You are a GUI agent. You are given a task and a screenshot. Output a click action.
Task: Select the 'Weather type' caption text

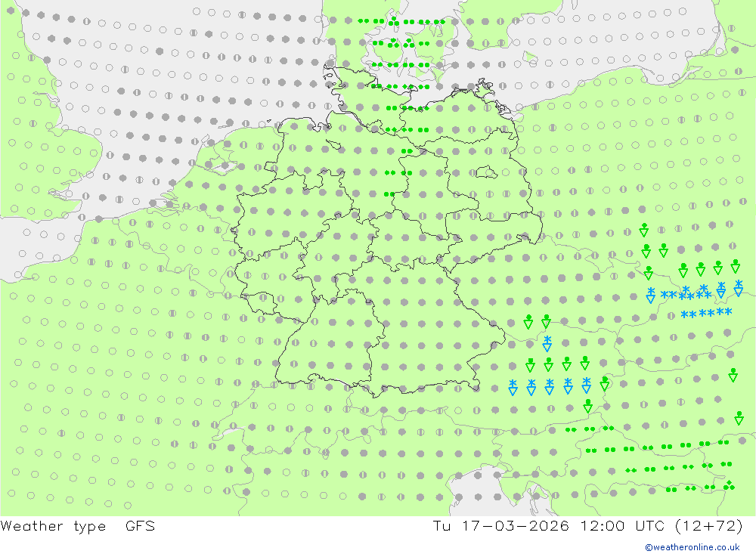pos(53,526)
